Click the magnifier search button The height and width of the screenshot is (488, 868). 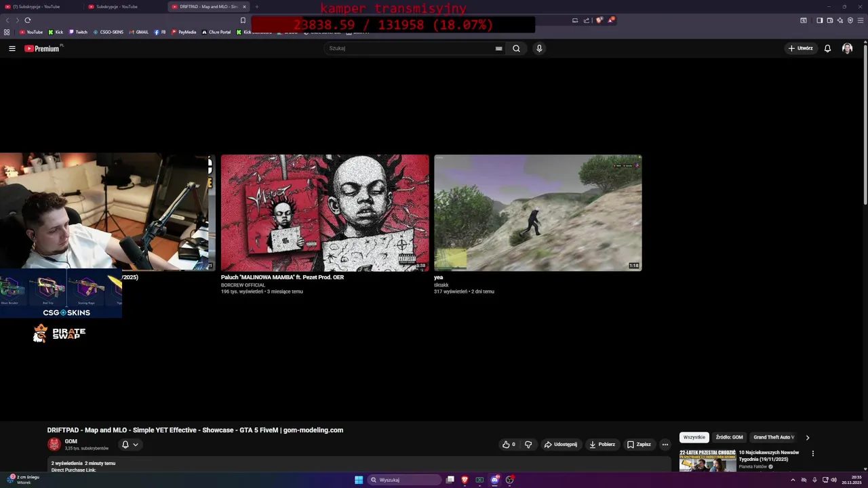tap(516, 48)
